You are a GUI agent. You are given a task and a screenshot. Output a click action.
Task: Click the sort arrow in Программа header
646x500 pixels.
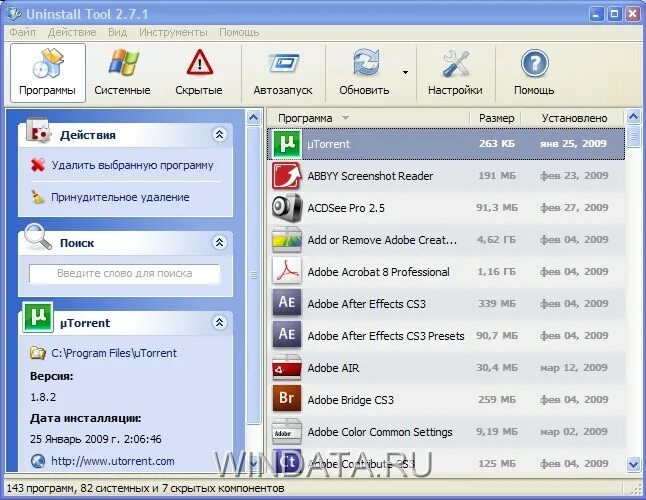345,118
